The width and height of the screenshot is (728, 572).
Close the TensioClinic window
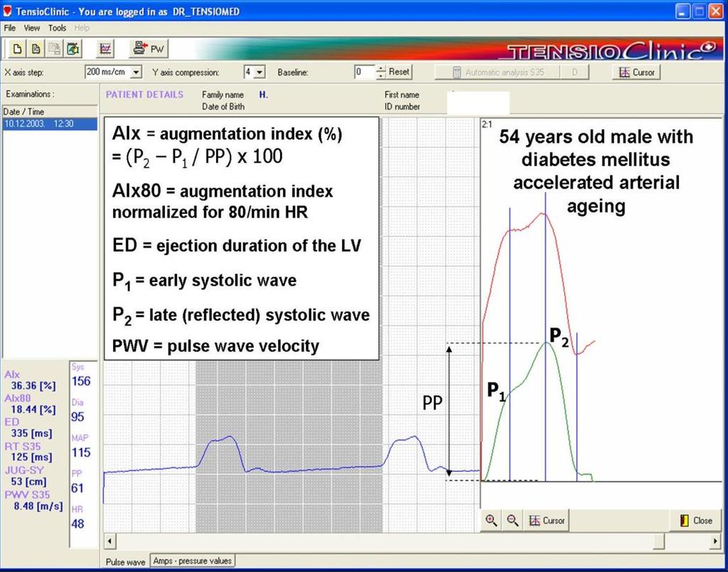(x=715, y=11)
